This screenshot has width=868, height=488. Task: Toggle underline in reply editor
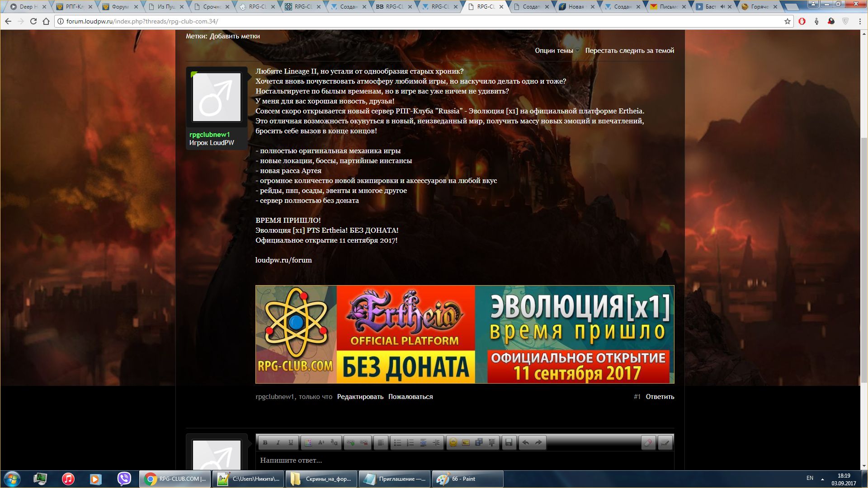pyautogui.click(x=291, y=442)
